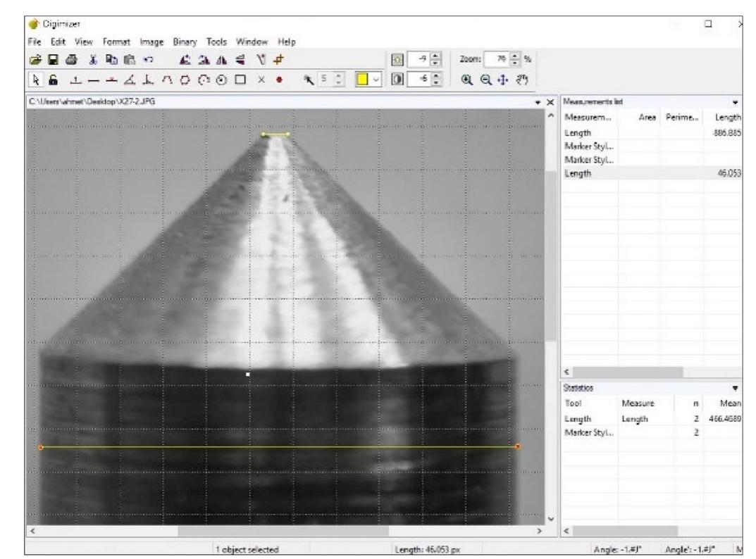Click the Copy icon

(111, 60)
